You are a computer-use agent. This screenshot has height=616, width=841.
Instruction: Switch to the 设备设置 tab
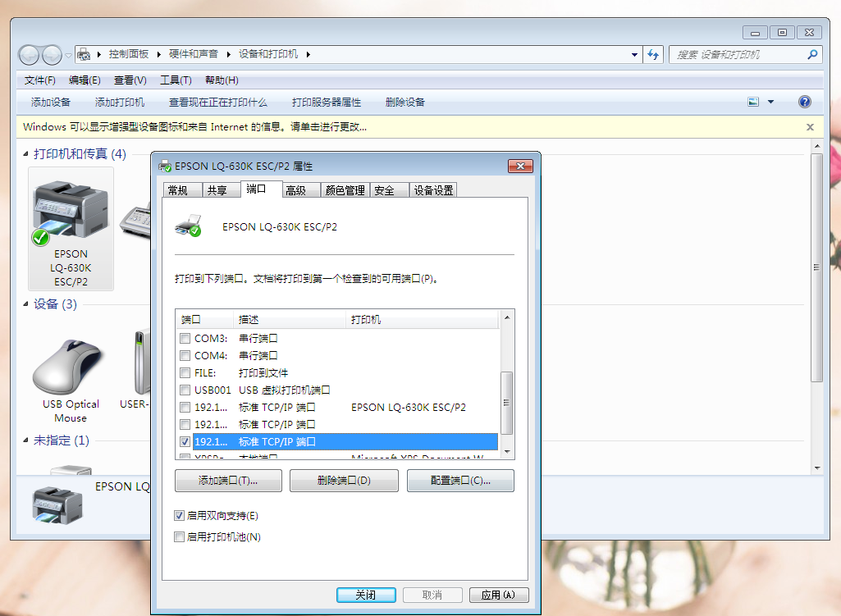[433, 190]
